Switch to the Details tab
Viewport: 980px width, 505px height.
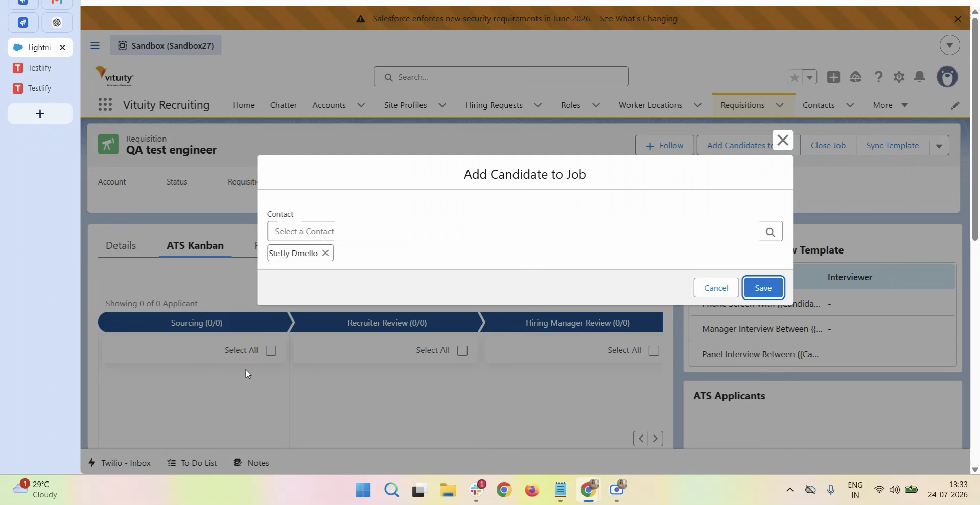pyautogui.click(x=121, y=246)
